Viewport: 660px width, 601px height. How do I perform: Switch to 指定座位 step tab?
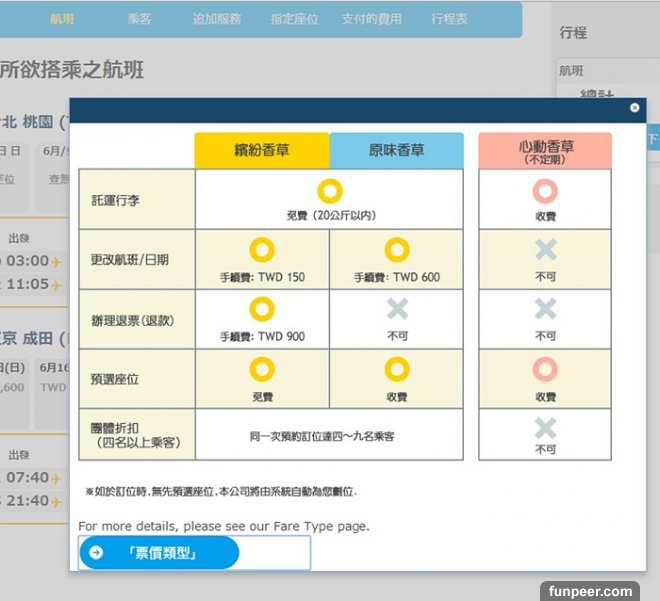pyautogui.click(x=297, y=19)
